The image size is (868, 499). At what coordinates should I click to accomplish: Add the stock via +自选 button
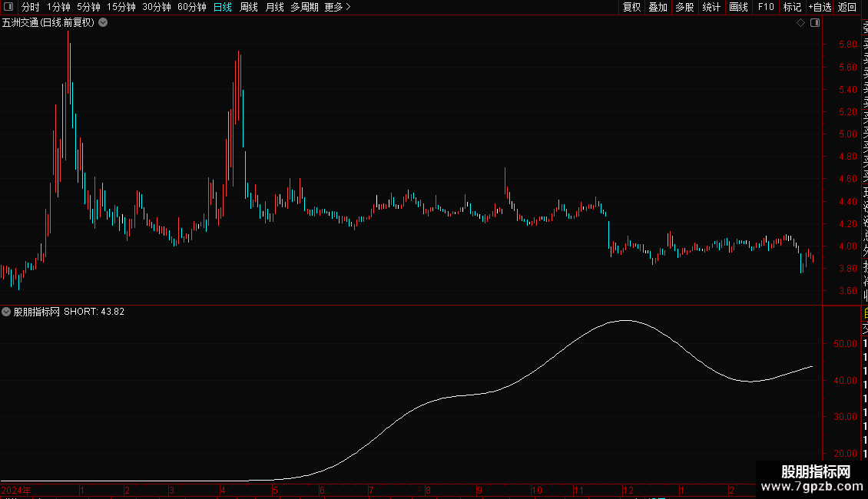[x=820, y=7]
